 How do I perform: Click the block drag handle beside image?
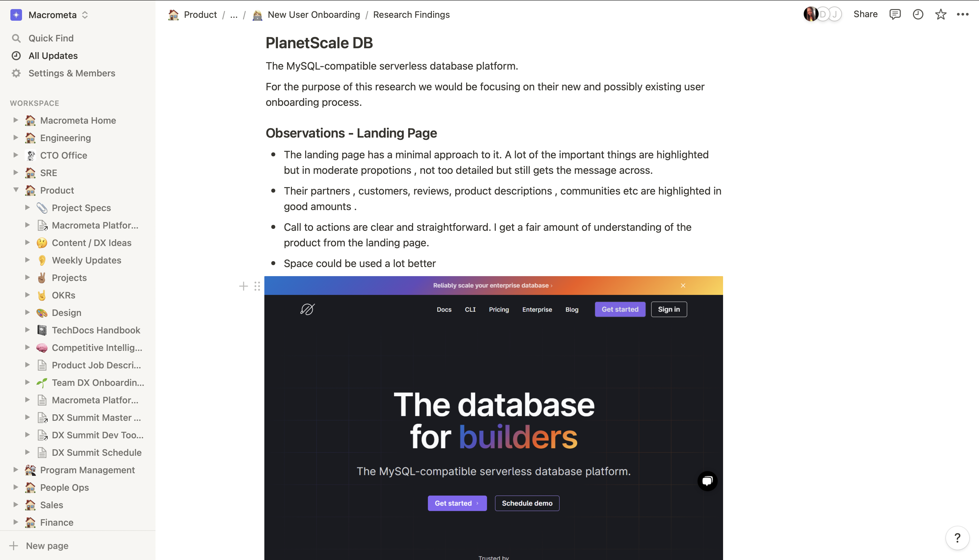pos(257,286)
